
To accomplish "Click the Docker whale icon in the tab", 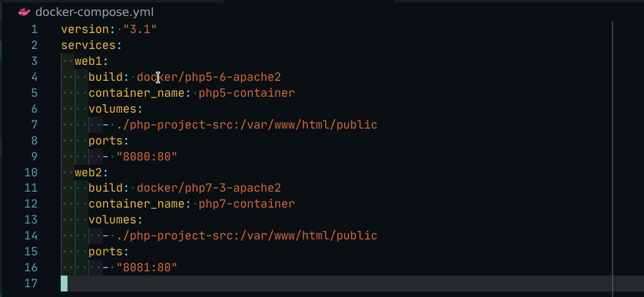I will tap(25, 12).
